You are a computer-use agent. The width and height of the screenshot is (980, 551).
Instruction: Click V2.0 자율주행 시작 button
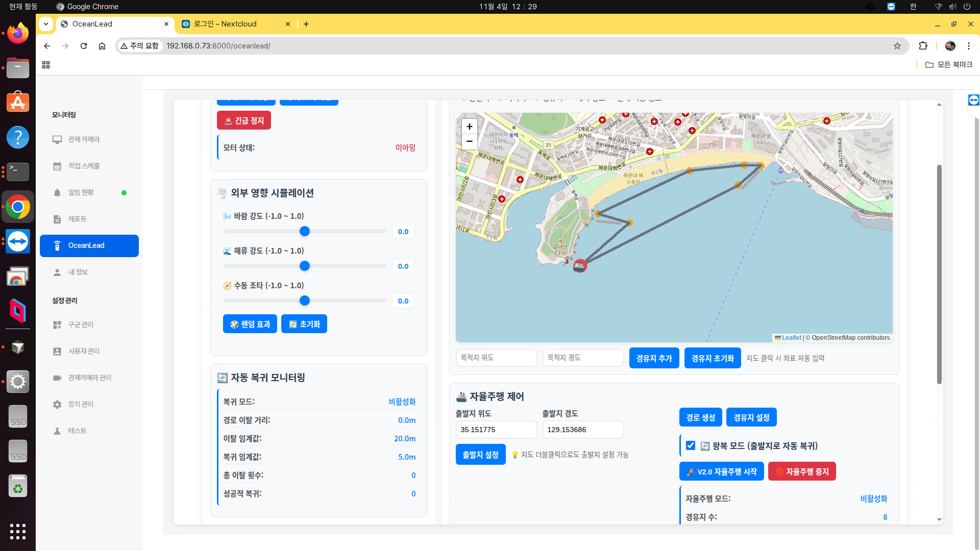(721, 471)
